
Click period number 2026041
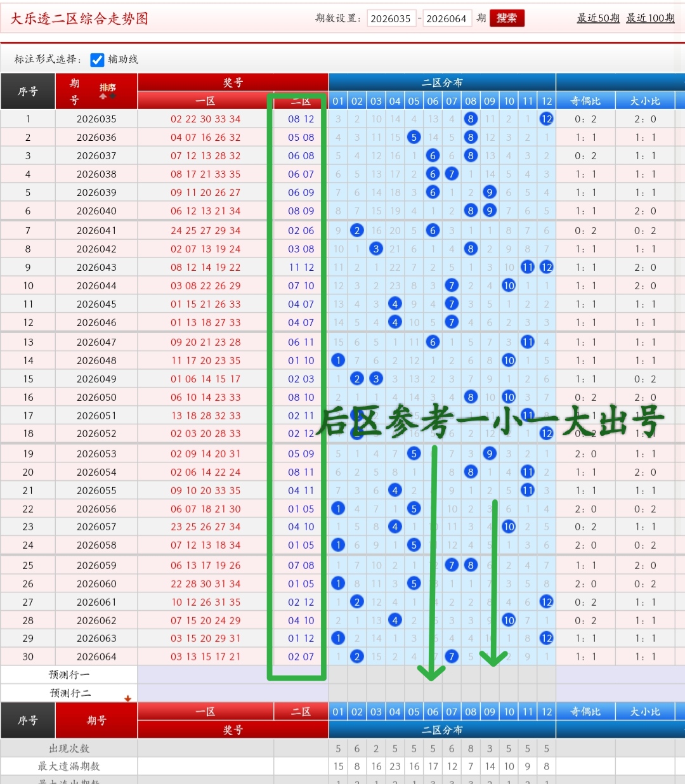click(x=96, y=230)
